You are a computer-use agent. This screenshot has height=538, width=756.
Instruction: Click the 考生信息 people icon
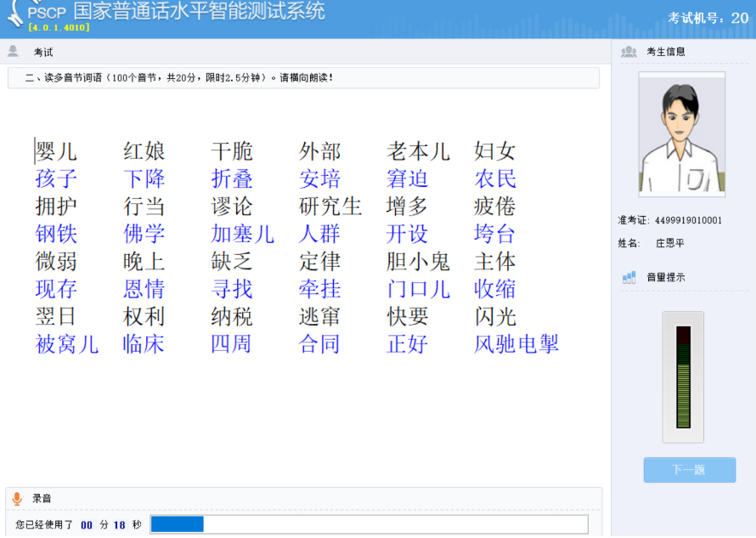coord(629,52)
